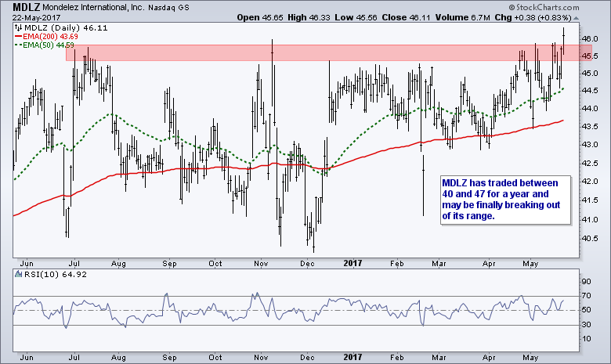Select the bold 2017 label on price axis
Viewport: 611px width, 364px height.
pos(355,262)
